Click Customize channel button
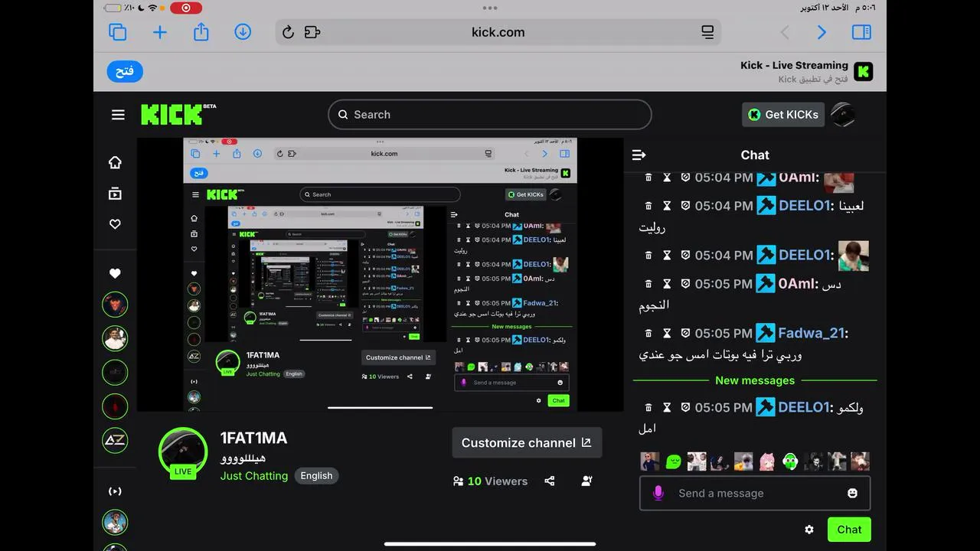980x551 pixels. pos(527,443)
